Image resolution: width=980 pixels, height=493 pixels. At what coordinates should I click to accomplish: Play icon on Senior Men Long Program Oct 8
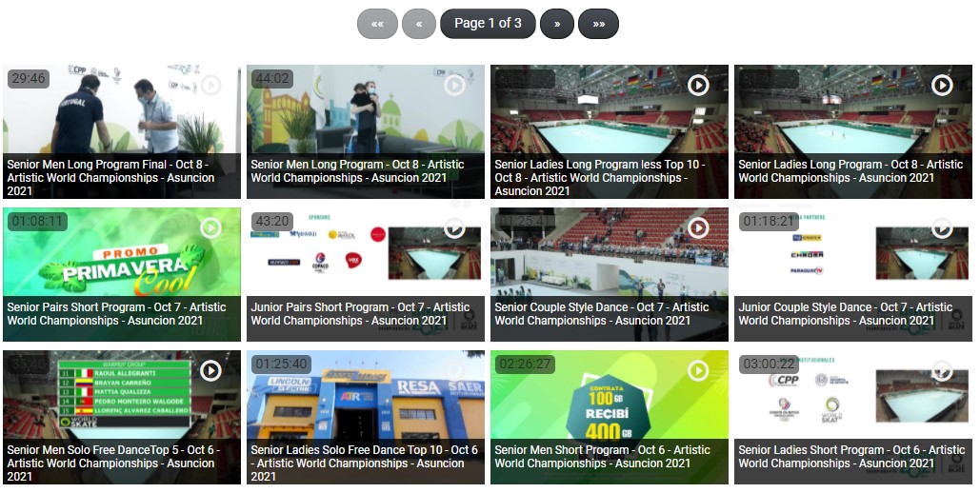[454, 85]
